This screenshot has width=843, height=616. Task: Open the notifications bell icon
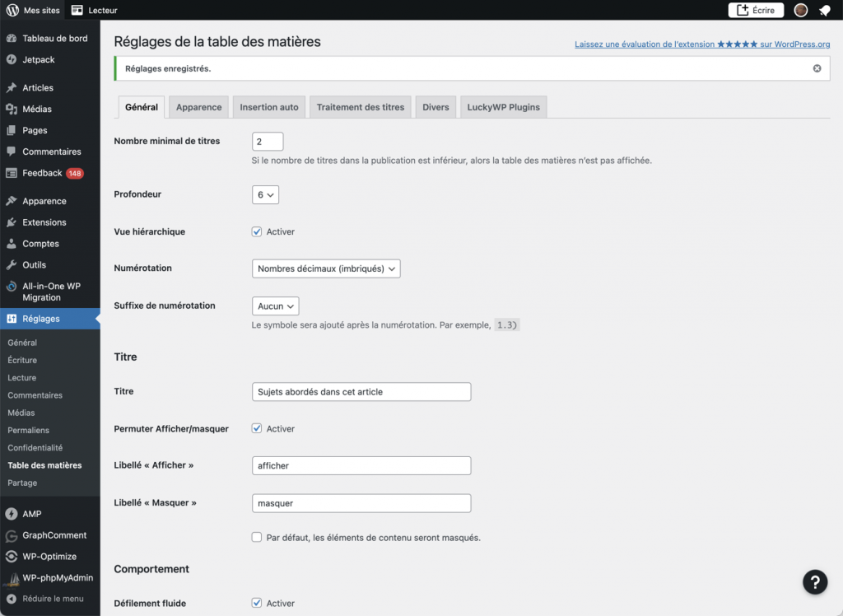(825, 11)
